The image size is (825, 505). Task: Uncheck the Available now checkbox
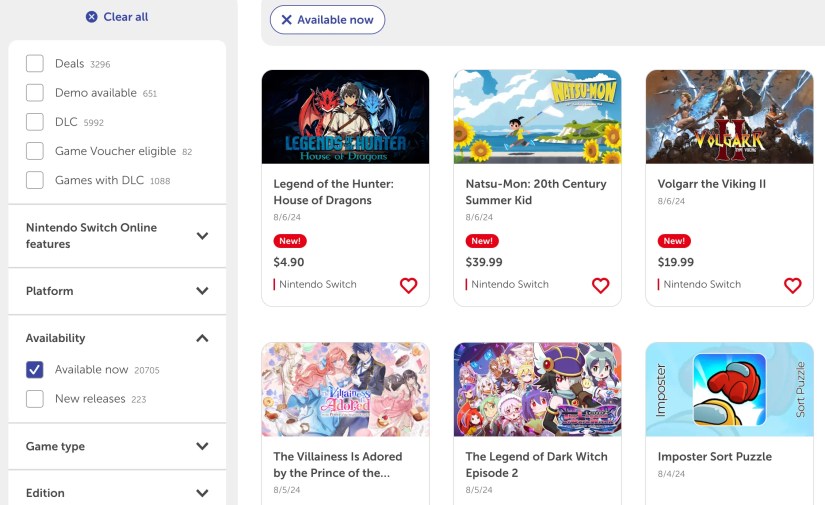click(35, 370)
